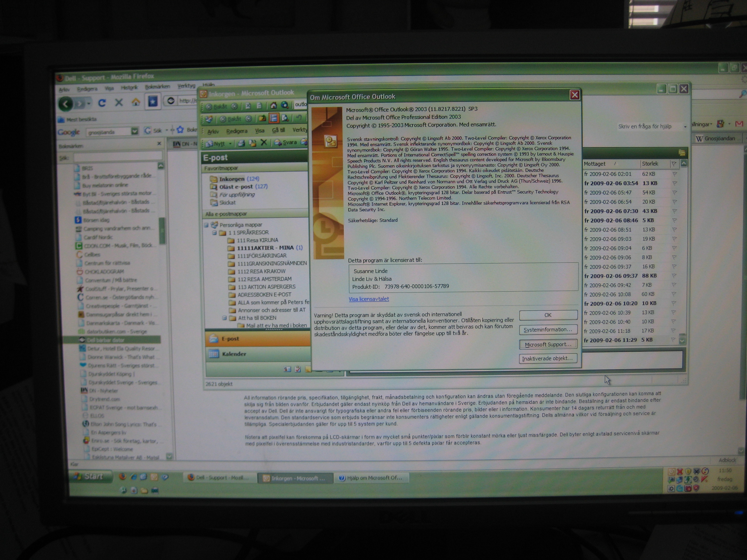Click Outlook delete X icon
Image resolution: width=747 pixels, height=560 pixels.
point(264,142)
